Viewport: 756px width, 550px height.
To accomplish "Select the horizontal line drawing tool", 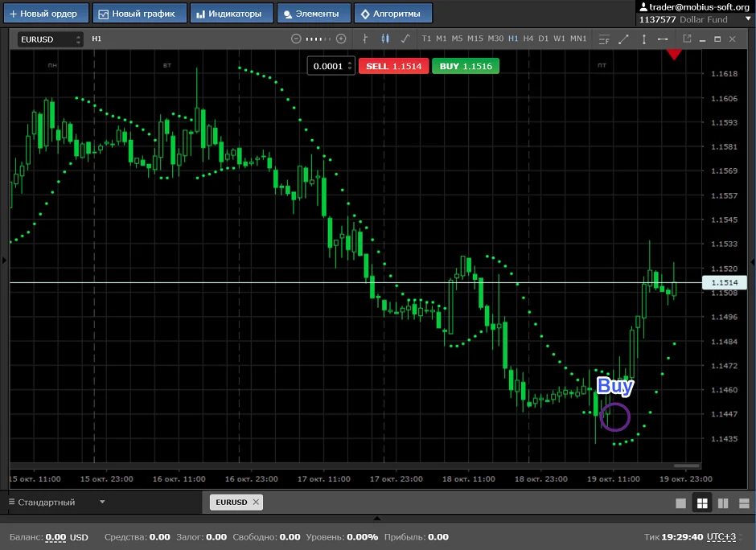I will [663, 39].
